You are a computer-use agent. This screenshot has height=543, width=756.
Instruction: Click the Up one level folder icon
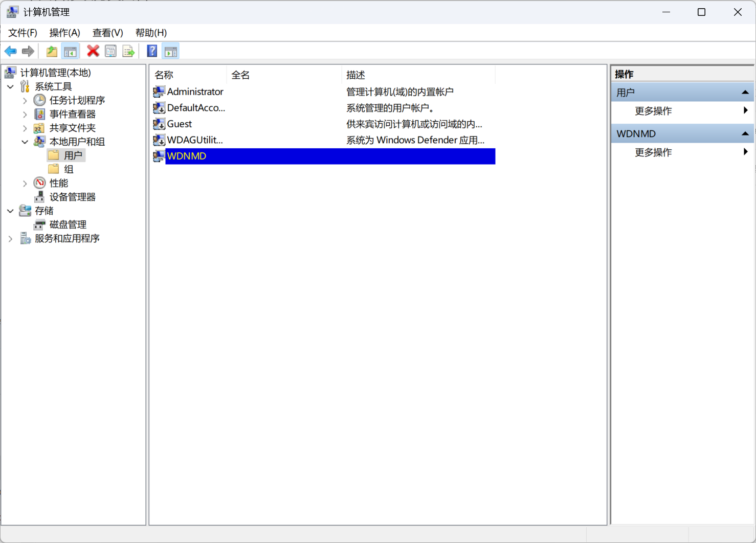point(52,51)
